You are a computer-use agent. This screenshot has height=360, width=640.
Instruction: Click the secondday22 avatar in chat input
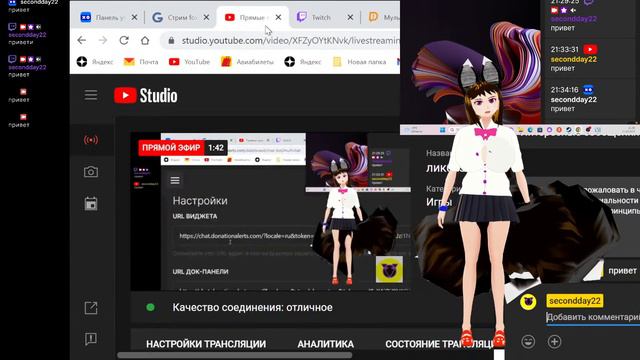[528, 302]
